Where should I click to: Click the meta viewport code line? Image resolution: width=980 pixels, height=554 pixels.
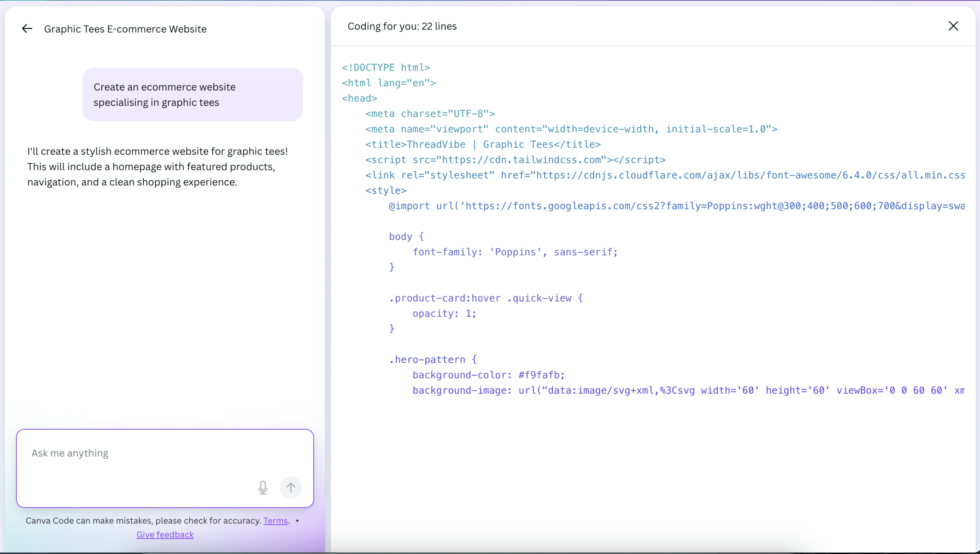pyautogui.click(x=571, y=129)
